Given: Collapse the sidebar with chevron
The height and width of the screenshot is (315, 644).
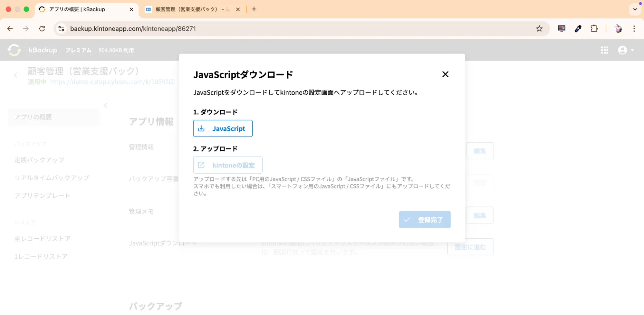Looking at the screenshot, I should (105, 105).
